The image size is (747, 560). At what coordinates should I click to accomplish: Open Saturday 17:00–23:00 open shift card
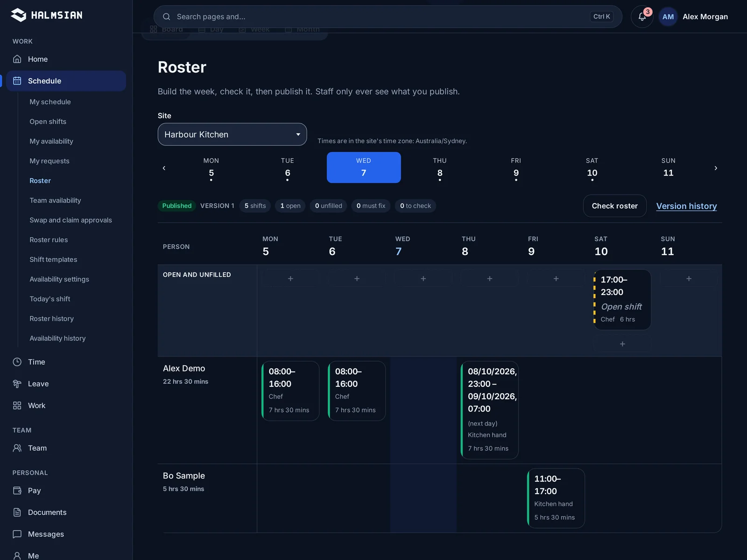(x=622, y=300)
